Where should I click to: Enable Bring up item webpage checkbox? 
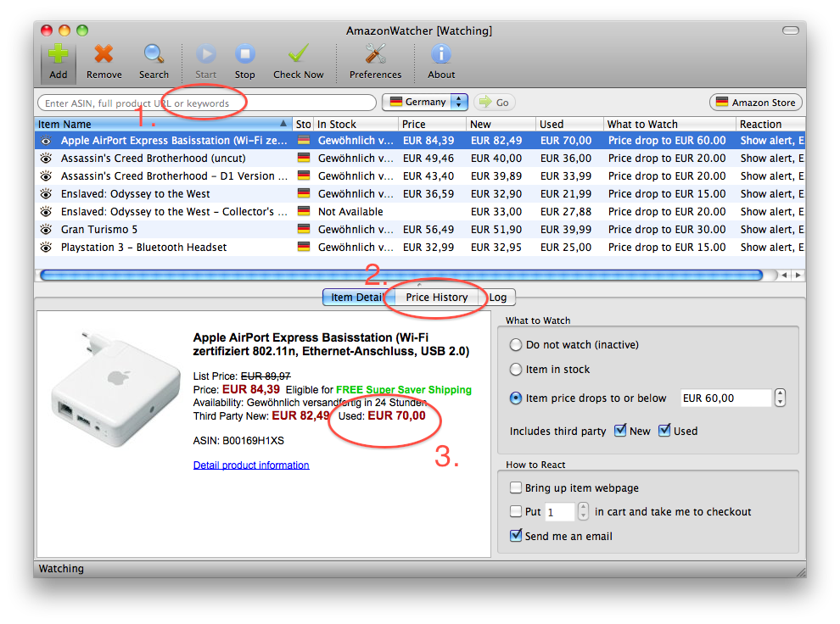[x=515, y=487]
